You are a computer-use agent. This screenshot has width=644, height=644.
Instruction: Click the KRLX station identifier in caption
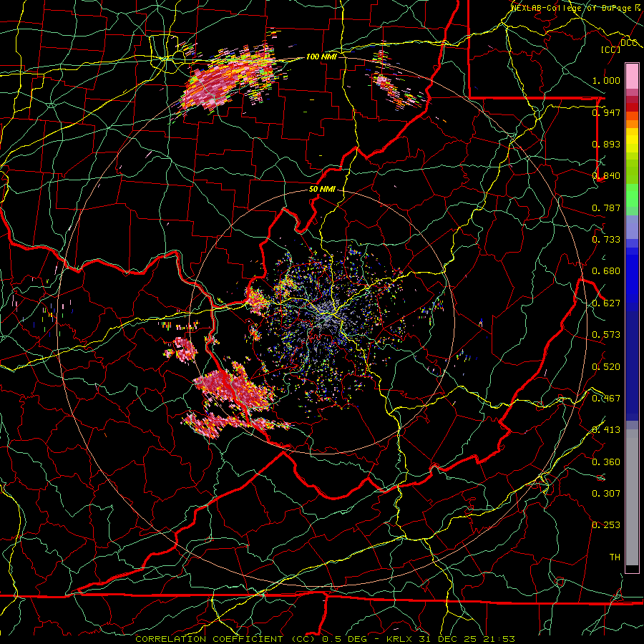pyautogui.click(x=400, y=639)
